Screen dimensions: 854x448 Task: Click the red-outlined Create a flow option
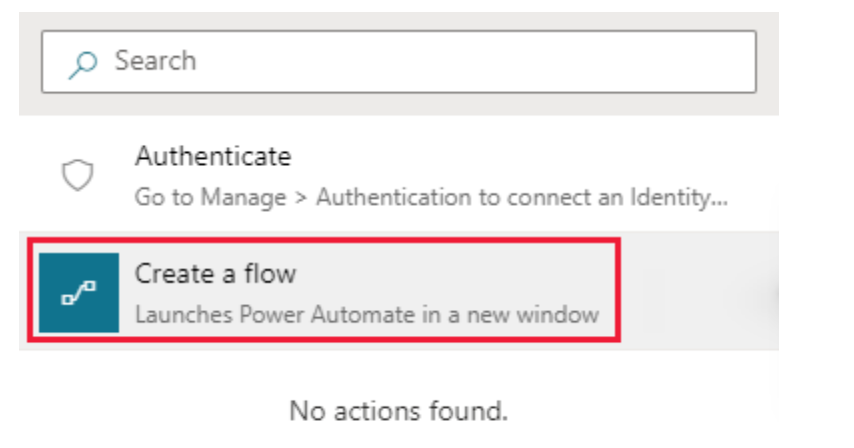324,290
